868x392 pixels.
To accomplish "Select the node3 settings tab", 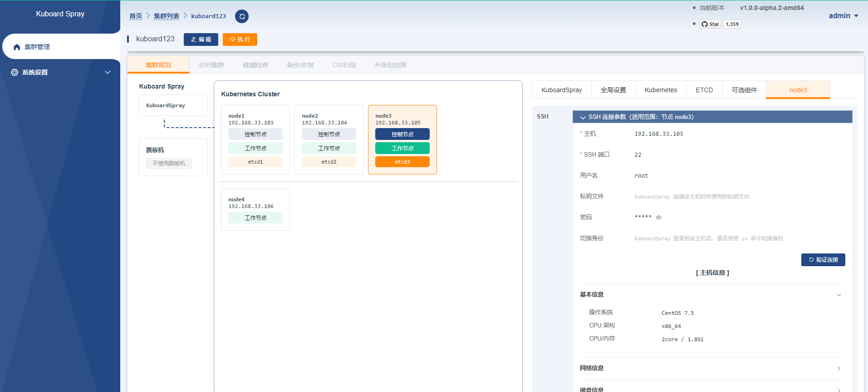I will (x=798, y=90).
